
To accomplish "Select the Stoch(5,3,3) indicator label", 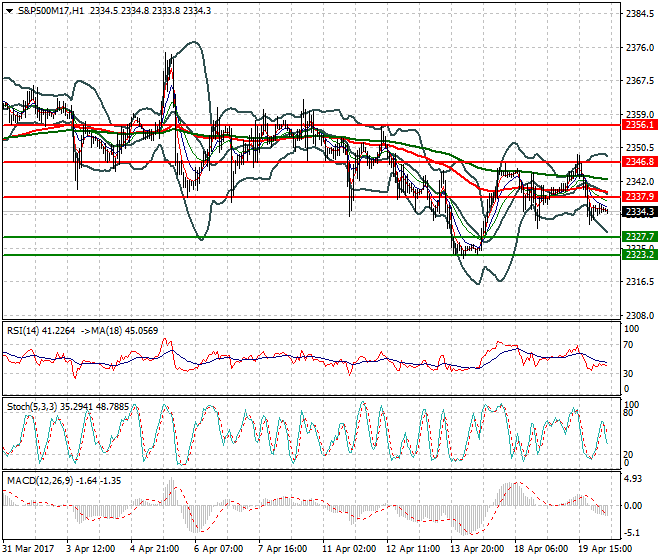I will tap(68, 407).
